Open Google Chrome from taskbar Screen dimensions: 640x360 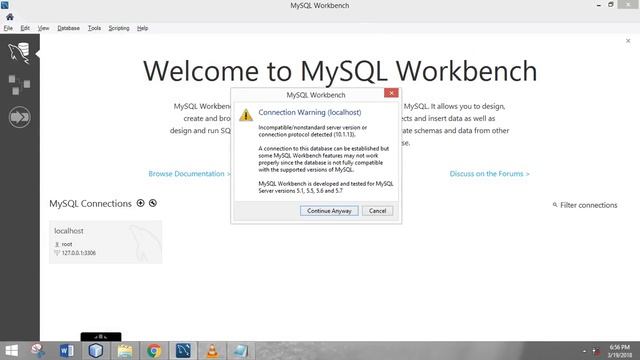coord(154,351)
